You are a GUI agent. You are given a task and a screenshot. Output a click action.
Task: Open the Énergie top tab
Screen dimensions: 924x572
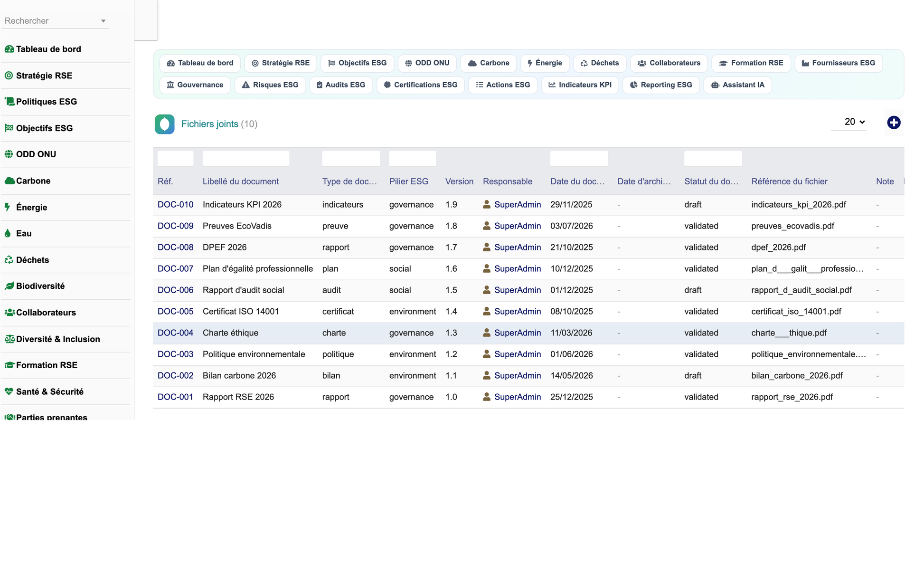pyautogui.click(x=545, y=63)
